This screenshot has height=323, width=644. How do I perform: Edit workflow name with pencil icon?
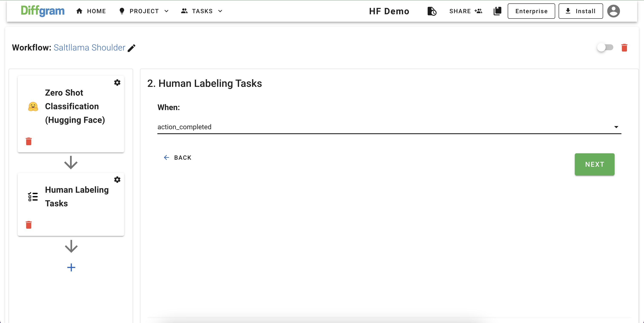point(131,48)
